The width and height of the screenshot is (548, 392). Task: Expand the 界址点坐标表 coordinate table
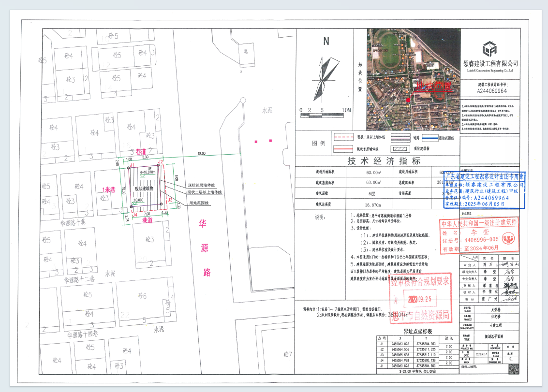click(x=418, y=332)
